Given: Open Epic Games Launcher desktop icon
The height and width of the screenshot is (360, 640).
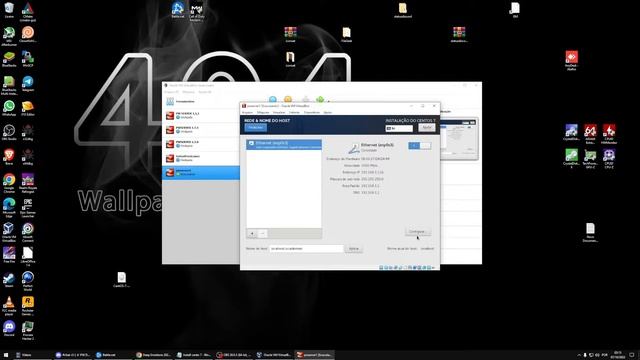Looking at the screenshot, I should pos(28,207).
